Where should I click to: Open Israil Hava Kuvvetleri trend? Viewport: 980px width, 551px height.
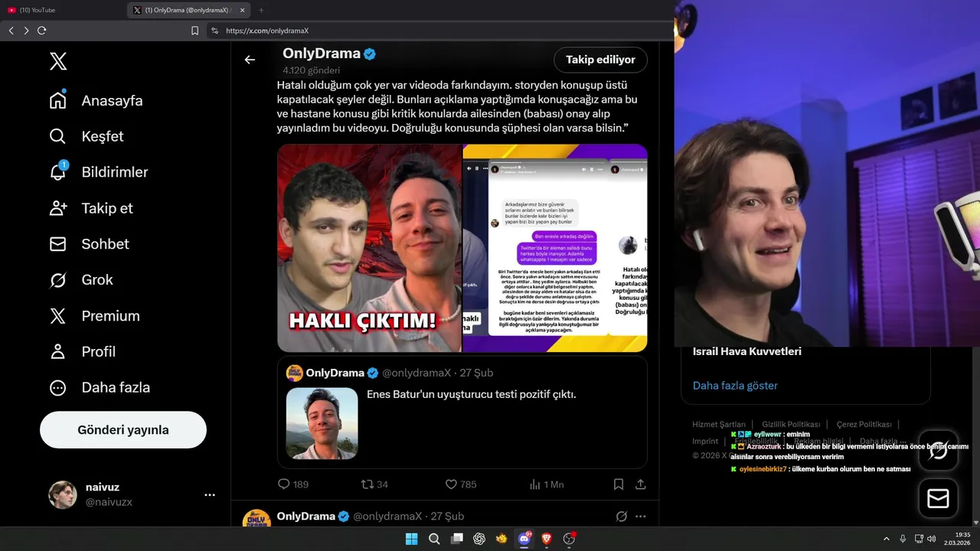(747, 352)
